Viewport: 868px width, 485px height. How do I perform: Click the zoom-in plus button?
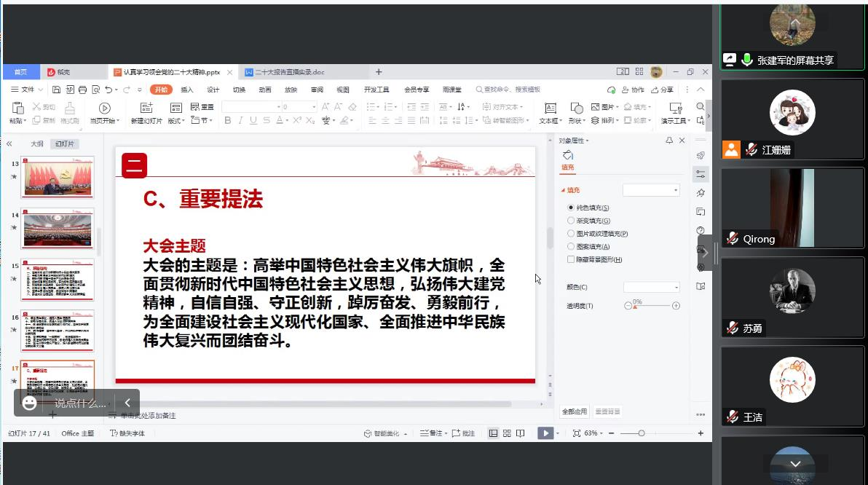pos(701,433)
